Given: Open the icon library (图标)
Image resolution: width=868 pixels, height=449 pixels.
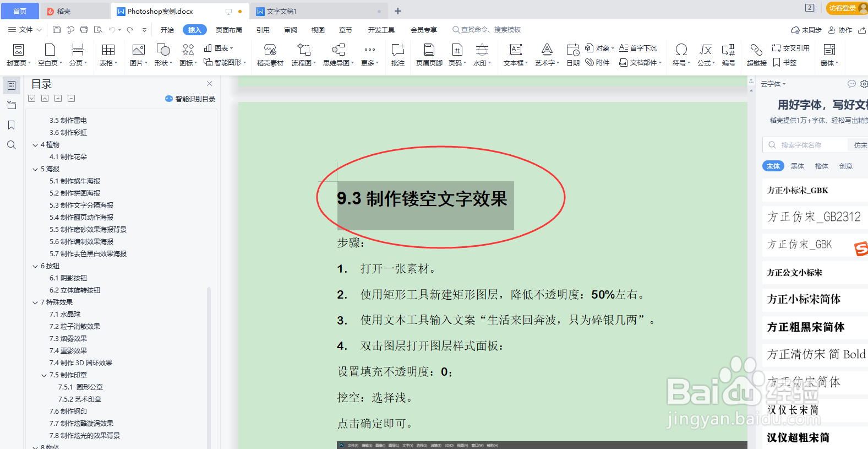Looking at the screenshot, I should (x=188, y=55).
